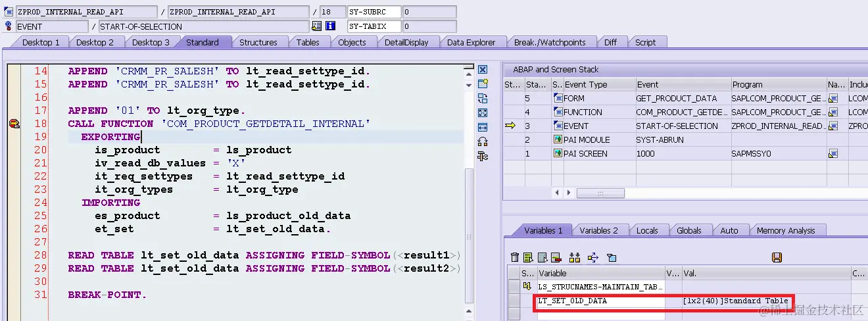Screen dimensions: 868x321
Task: Select the Variables 1 tab
Action: tap(543, 230)
